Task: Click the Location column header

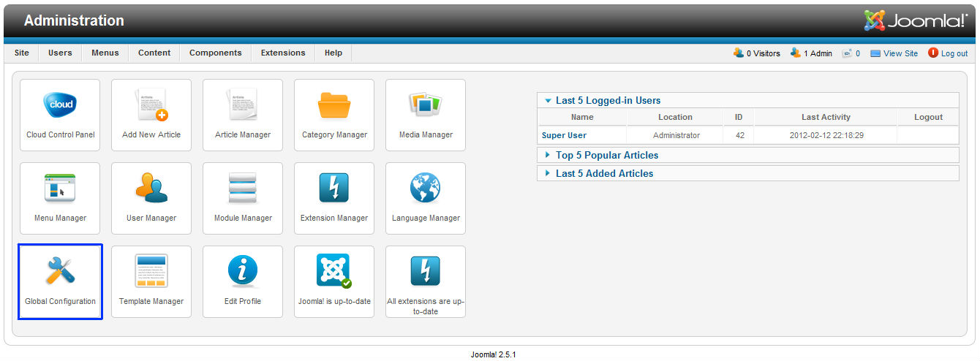Action: (x=675, y=117)
